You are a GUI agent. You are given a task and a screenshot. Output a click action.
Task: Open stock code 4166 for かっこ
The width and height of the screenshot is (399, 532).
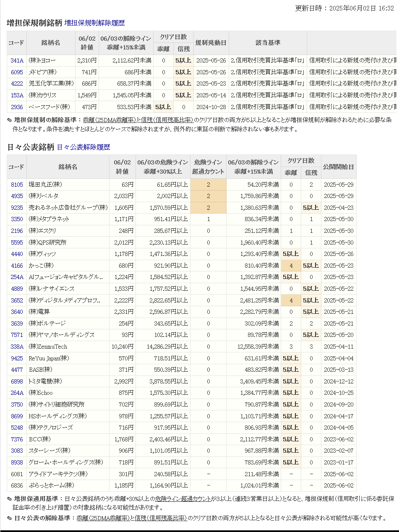point(17,266)
